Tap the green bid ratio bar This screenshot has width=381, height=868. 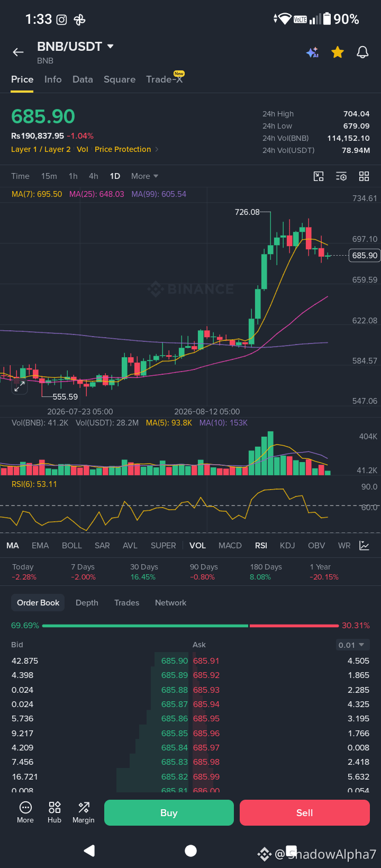[x=145, y=626]
